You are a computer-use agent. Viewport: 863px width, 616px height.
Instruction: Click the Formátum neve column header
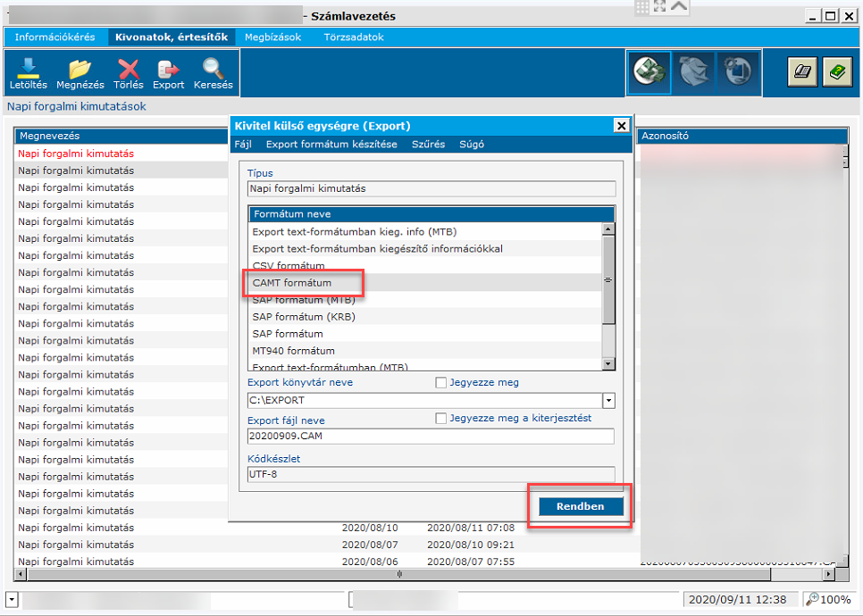[x=431, y=214]
